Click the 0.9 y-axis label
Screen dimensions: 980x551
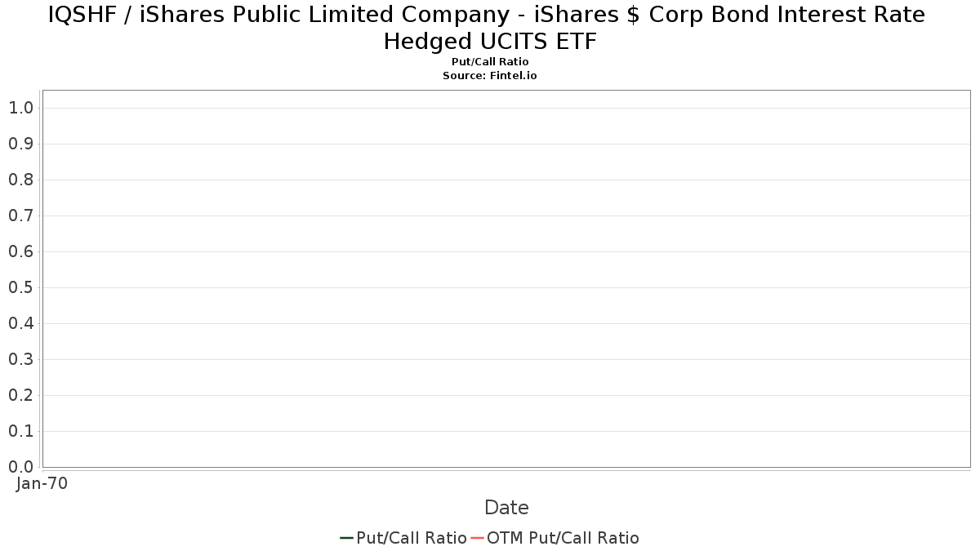[21, 144]
